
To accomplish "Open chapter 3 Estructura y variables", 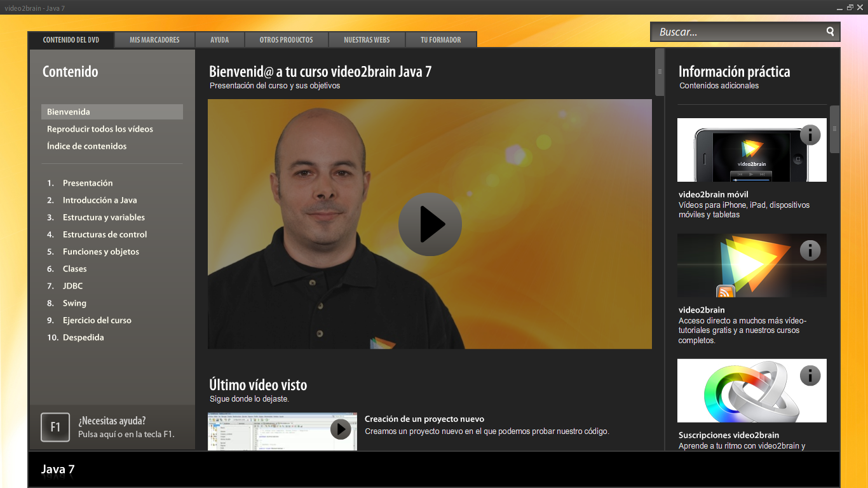I will [x=96, y=217].
